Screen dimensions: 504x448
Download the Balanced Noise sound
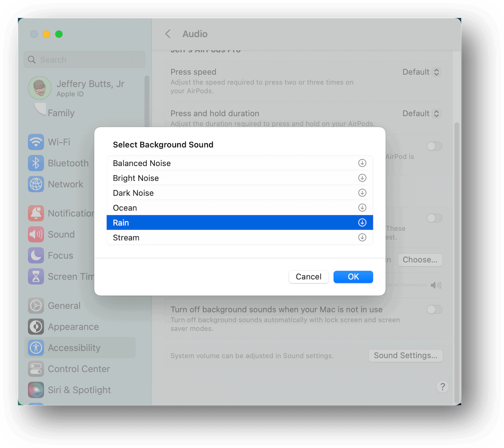362,163
